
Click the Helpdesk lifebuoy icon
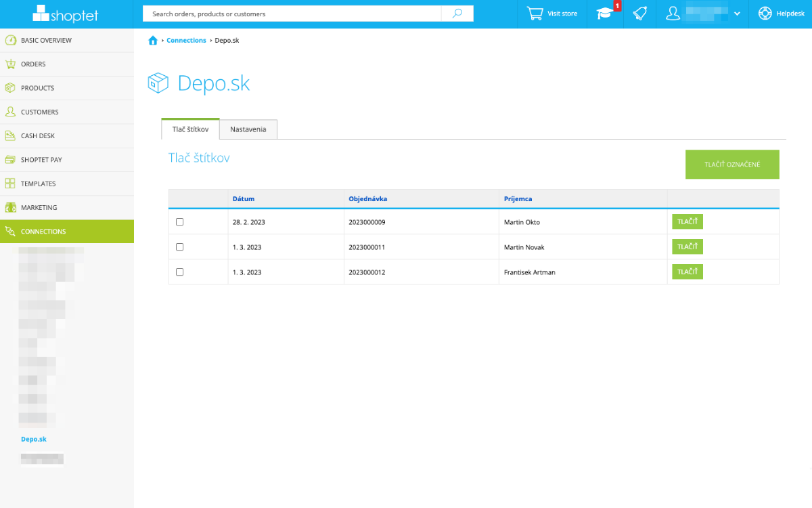[x=765, y=14]
